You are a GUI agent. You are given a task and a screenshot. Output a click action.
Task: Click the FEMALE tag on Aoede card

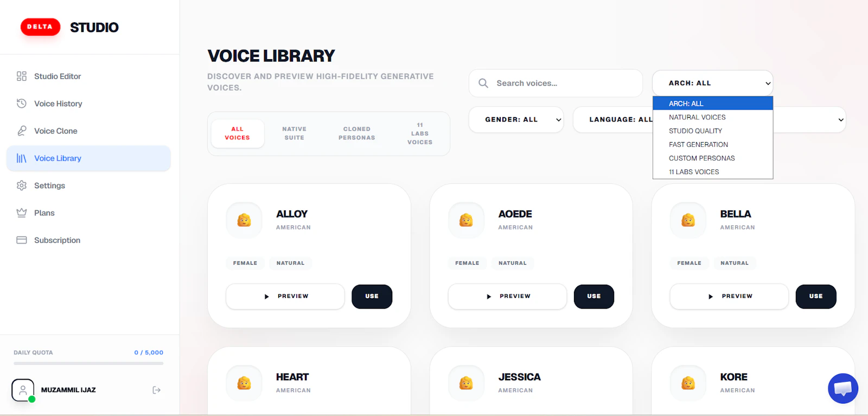point(467,263)
